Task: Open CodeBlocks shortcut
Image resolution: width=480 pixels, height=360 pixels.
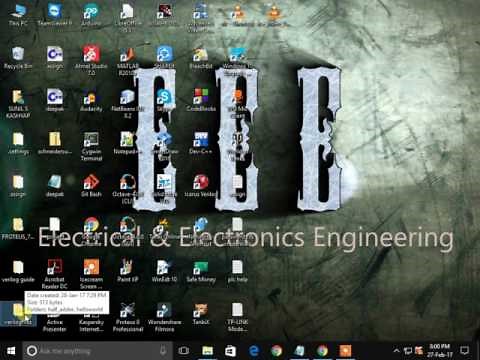Action: [x=201, y=100]
